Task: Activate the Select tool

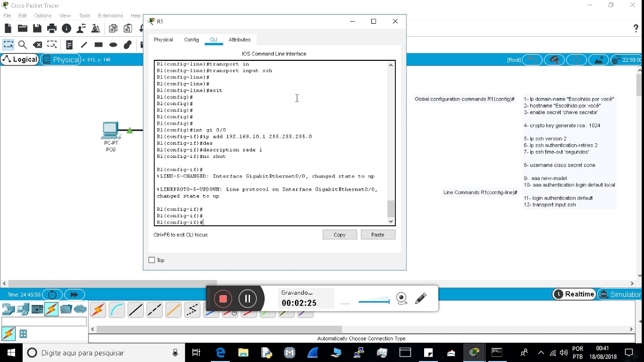Action: 8,45
